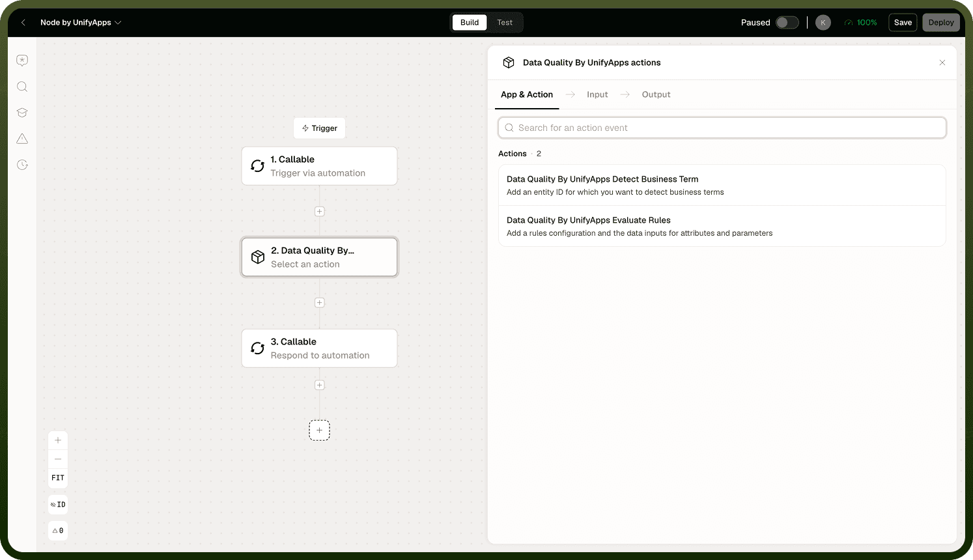The width and height of the screenshot is (973, 560).
Task: Add a step below 1. Callable node
Action: pyautogui.click(x=319, y=212)
